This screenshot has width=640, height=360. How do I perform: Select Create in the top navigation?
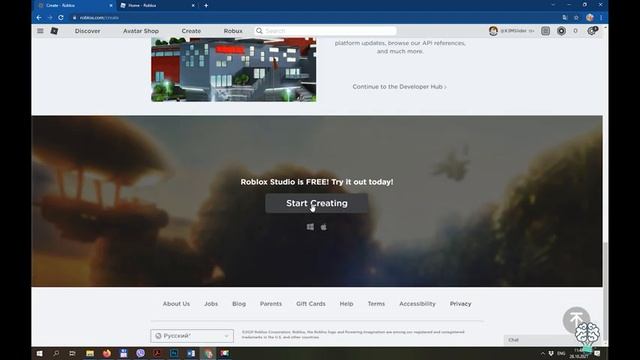pyautogui.click(x=191, y=31)
